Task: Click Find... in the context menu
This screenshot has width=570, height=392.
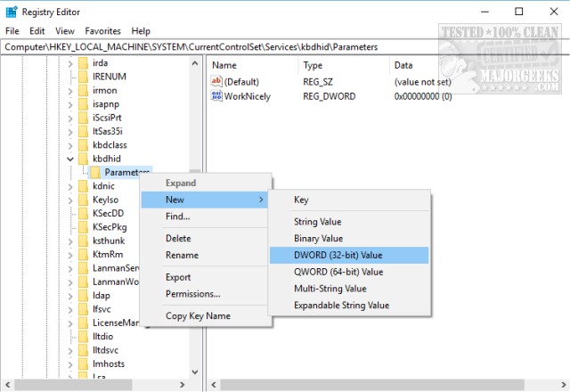Action: point(205,216)
